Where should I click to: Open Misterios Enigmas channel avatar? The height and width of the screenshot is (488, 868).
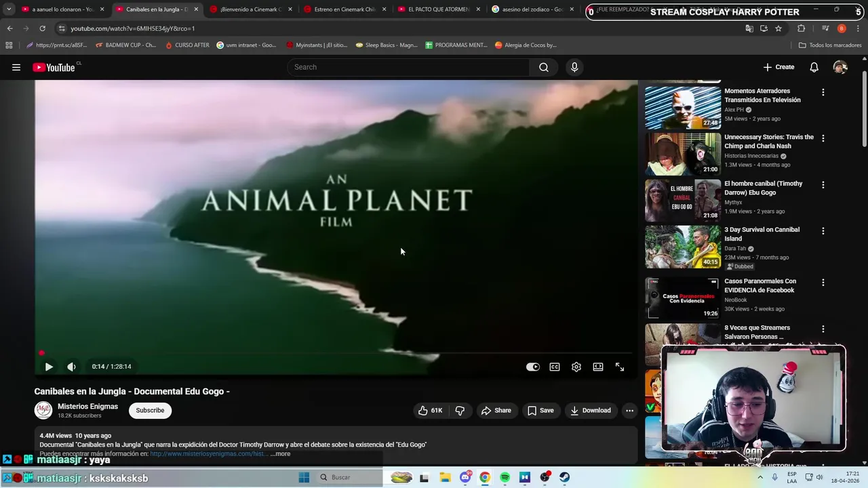pos(43,410)
